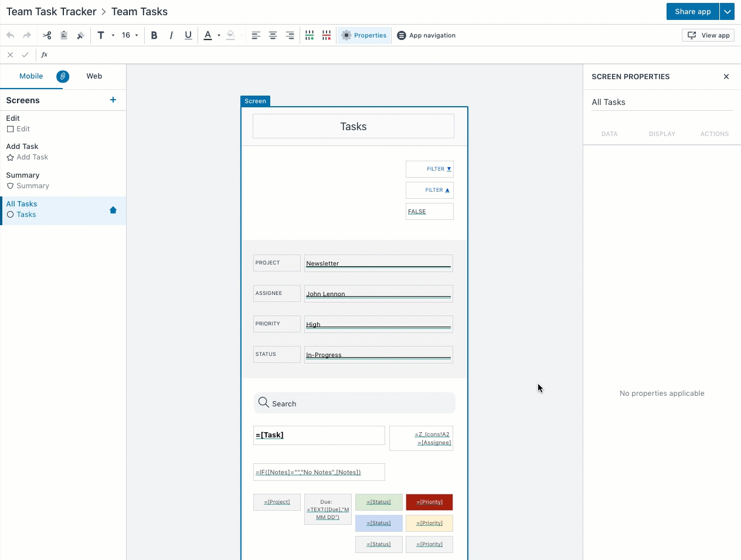Toggle bold formatting
The height and width of the screenshot is (560, 741).
point(154,35)
